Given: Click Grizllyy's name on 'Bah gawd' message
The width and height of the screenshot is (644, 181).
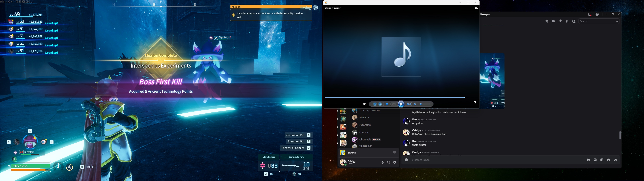Looking at the screenshot, I should click(x=416, y=131).
